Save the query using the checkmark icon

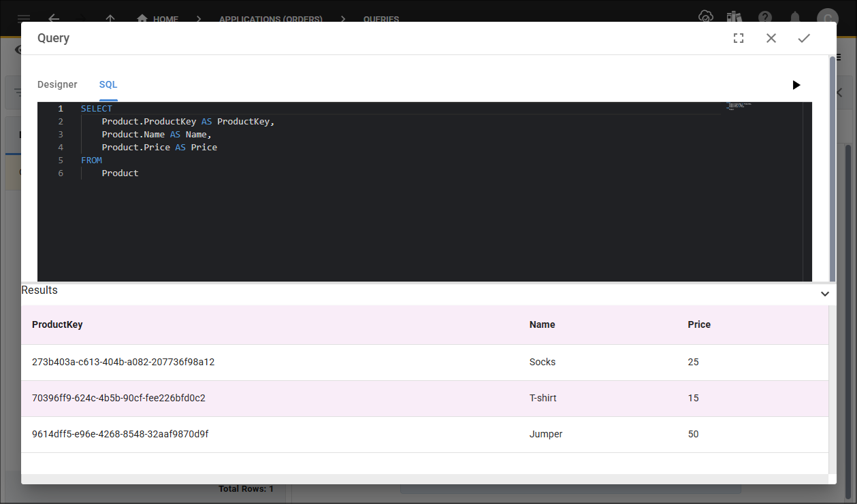click(x=804, y=38)
